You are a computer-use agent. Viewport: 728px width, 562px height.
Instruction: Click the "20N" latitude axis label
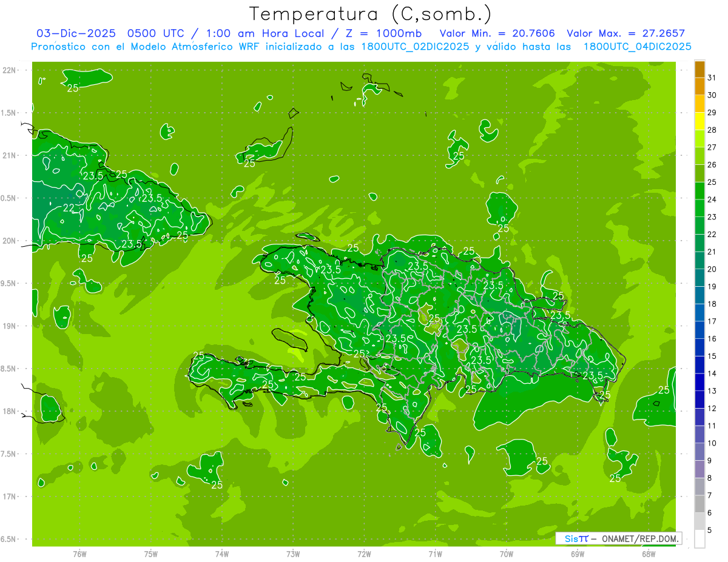click(x=10, y=241)
